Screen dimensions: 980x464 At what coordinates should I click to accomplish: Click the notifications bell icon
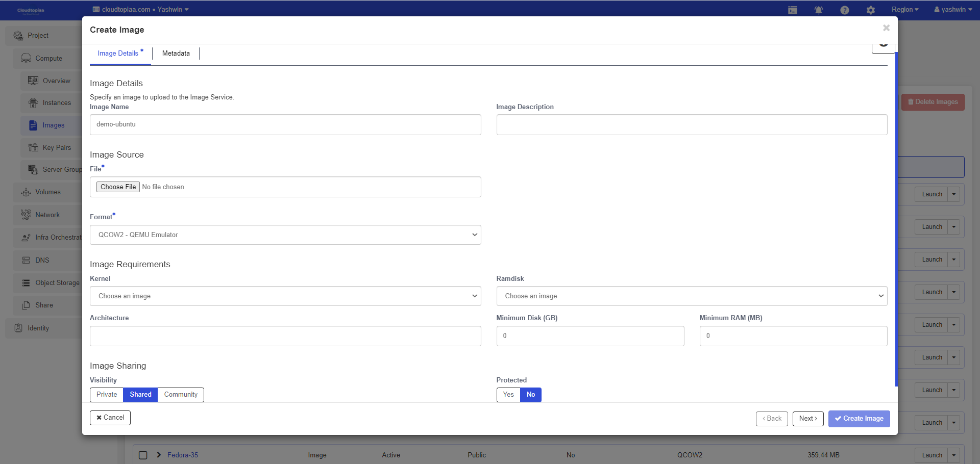818,10
